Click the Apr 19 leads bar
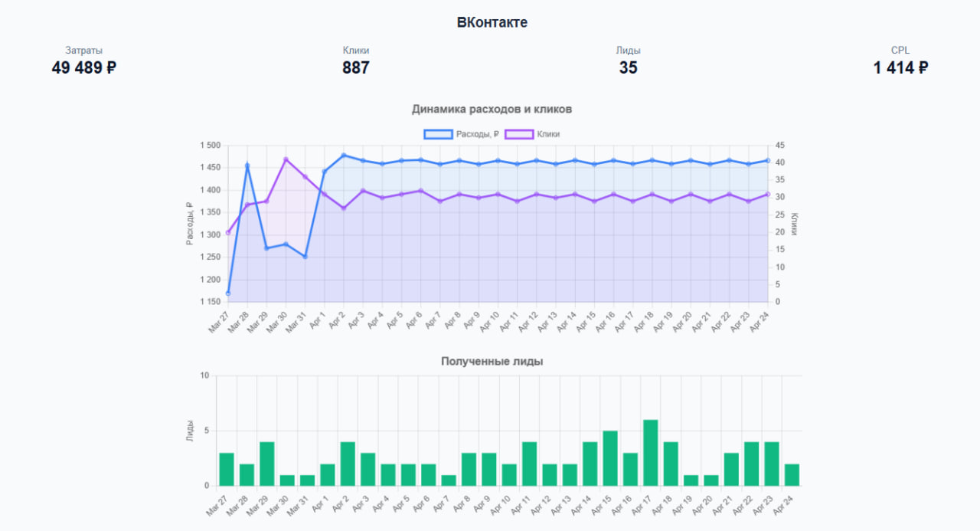Screen dimensions: 980x531 click(x=691, y=480)
